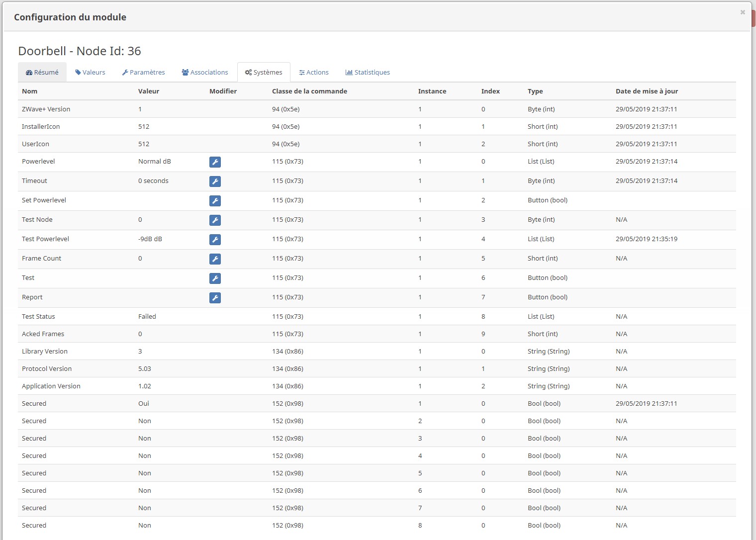Click the Configuration du module title
Viewport: 756px width, 540px height.
tap(70, 17)
